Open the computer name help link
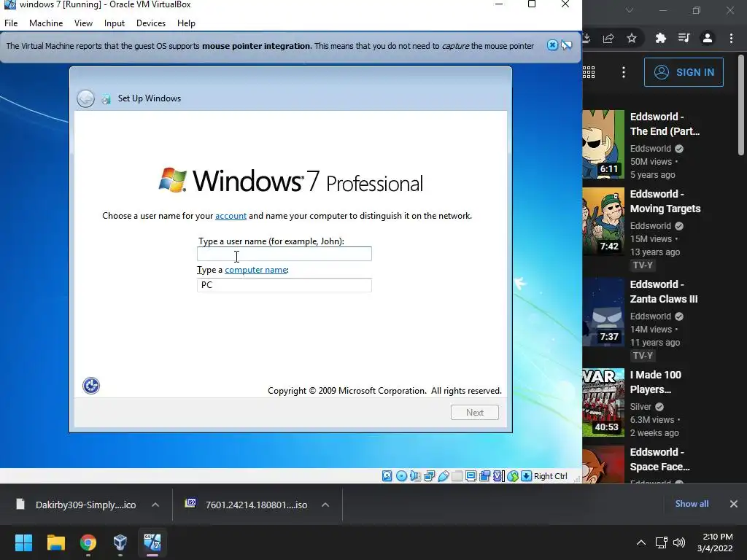Screen dimensions: 747x560 (256, 270)
